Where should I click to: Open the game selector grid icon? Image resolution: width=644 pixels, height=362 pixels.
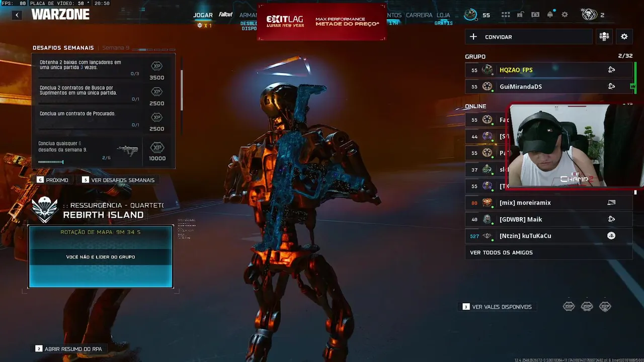point(506,15)
